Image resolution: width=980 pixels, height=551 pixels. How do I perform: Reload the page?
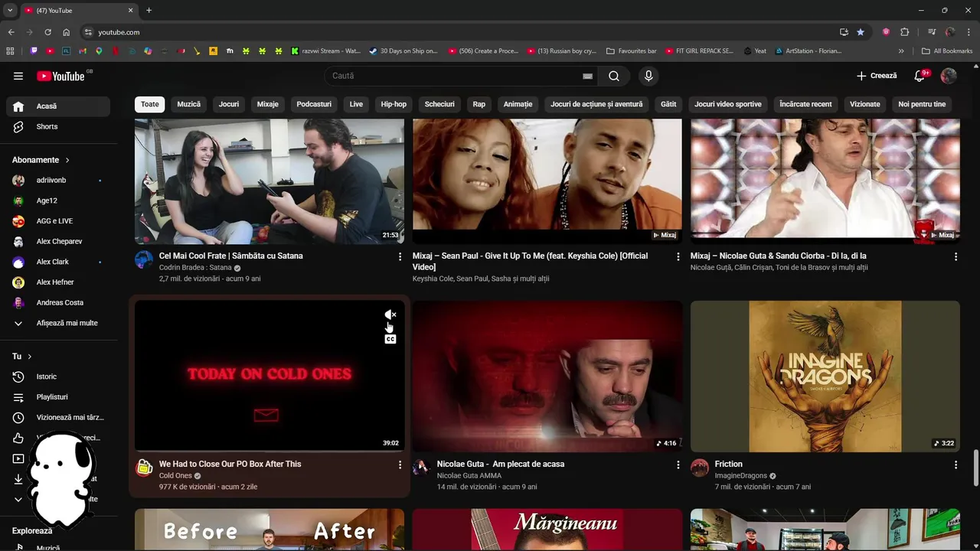47,32
